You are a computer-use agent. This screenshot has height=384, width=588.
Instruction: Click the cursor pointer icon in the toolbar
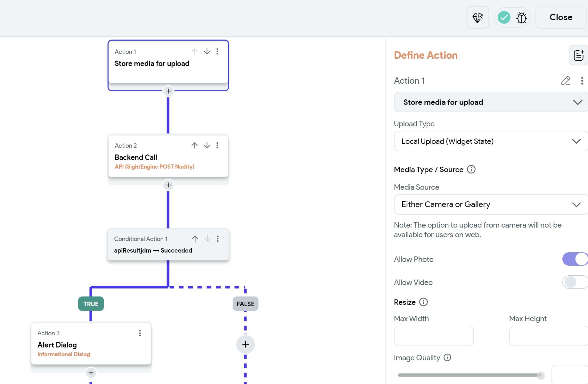coord(478,17)
